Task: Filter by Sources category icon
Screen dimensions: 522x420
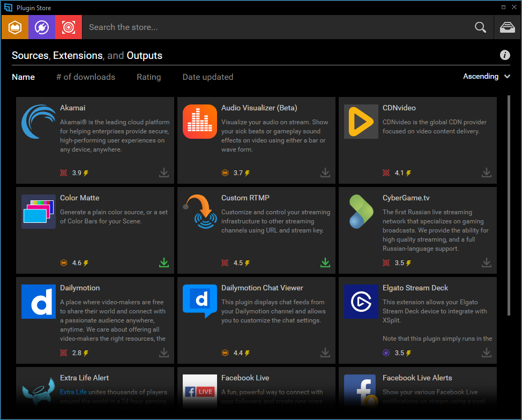Action: pos(15,27)
